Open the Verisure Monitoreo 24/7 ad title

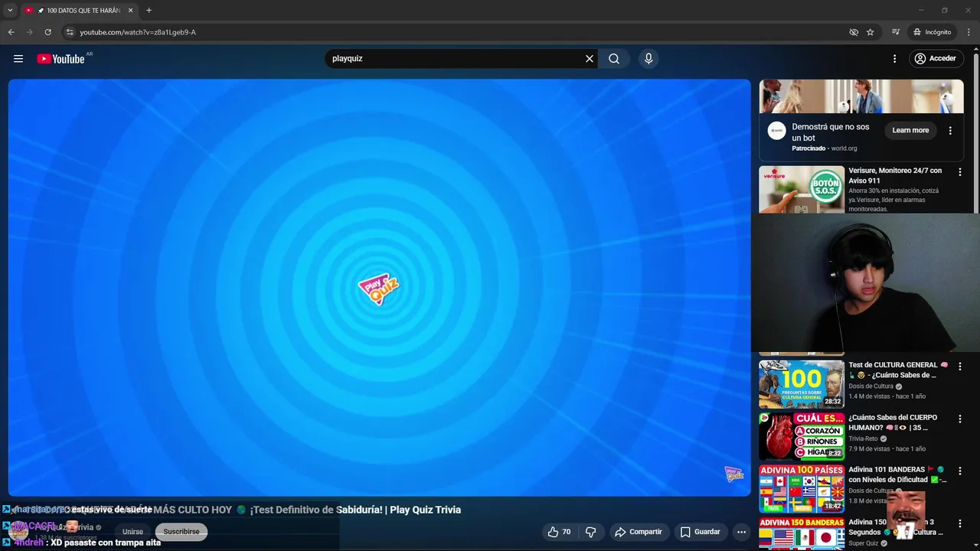[x=895, y=175]
